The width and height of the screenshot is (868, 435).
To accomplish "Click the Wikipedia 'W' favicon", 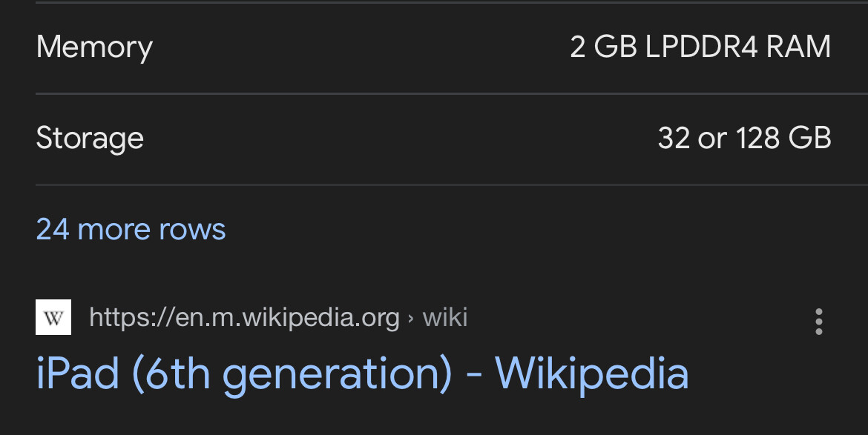I will tap(53, 318).
